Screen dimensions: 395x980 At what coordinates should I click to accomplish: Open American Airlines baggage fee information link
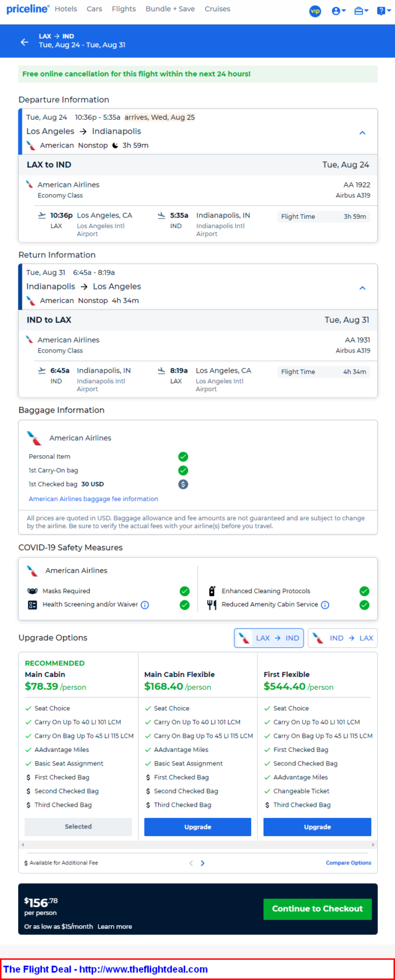coord(93,499)
